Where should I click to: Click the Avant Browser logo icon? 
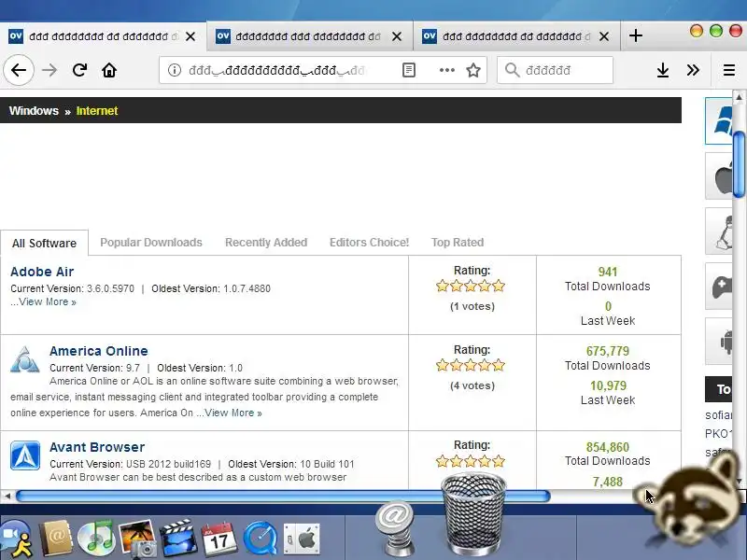click(x=25, y=455)
